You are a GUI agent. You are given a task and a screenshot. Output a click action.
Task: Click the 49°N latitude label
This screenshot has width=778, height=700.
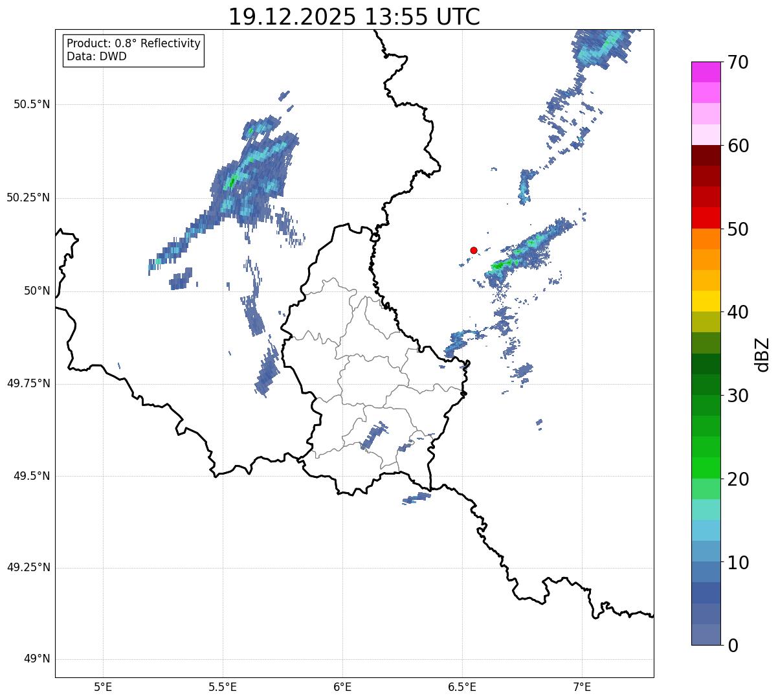(x=37, y=659)
